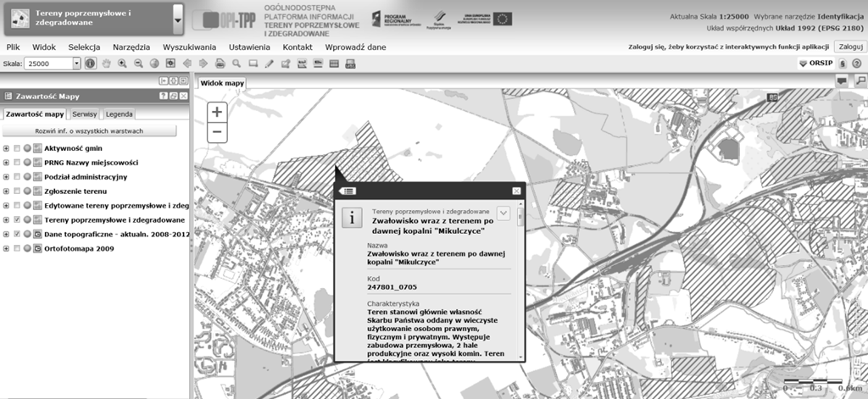Image resolution: width=868 pixels, height=399 pixels.
Task: Expand the Tereny poprzemysłowe i zdegradowane node
Action: pyautogui.click(x=6, y=219)
